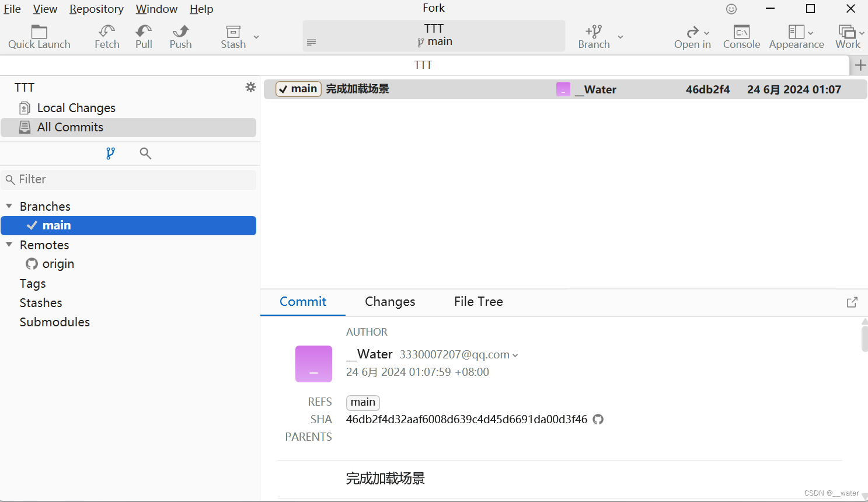Viewport: 868px width, 502px height.
Task: Pop out commit details with external link icon
Action: pyautogui.click(x=852, y=302)
